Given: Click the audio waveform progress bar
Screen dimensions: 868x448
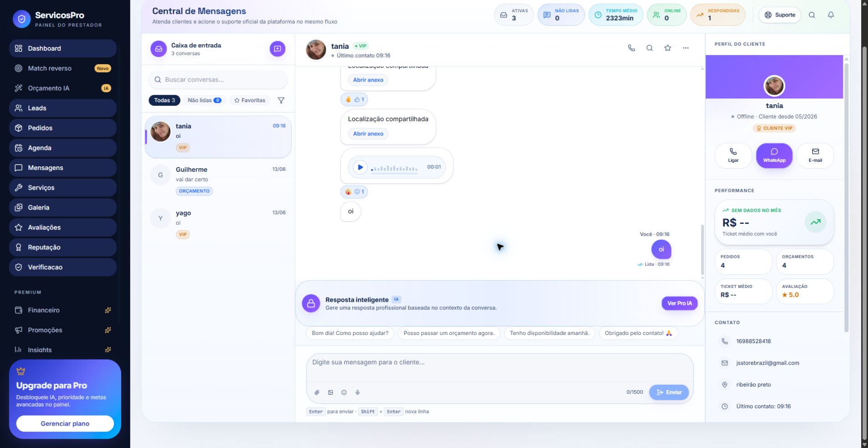Looking at the screenshot, I should click(395, 169).
